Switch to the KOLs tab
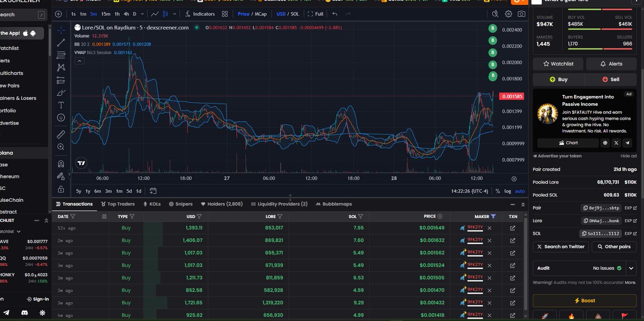Image resolution: width=644 pixels, height=321 pixels. coord(152,204)
